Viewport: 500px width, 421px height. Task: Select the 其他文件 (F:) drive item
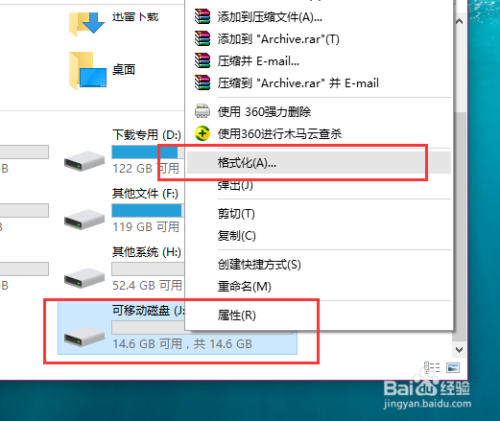[x=123, y=210]
